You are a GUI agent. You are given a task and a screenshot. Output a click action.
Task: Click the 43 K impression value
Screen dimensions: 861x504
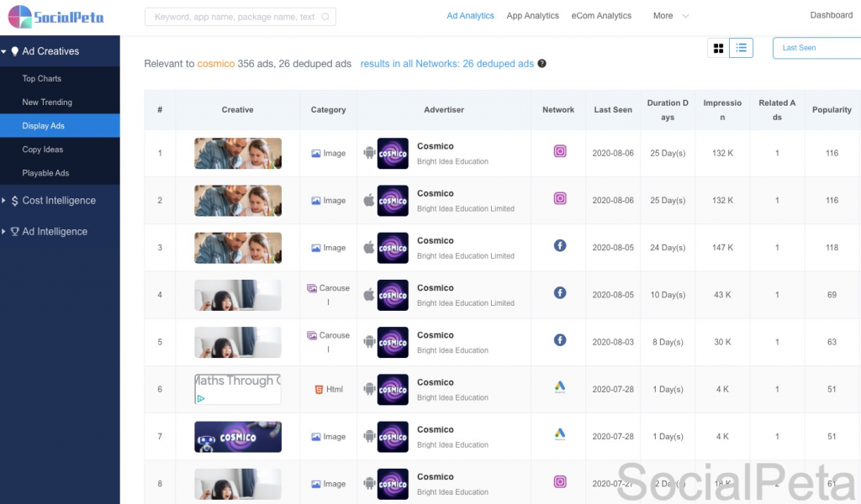coord(722,295)
